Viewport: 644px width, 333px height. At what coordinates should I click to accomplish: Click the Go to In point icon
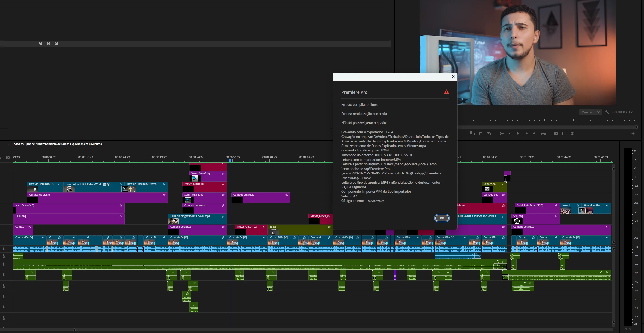point(501,133)
